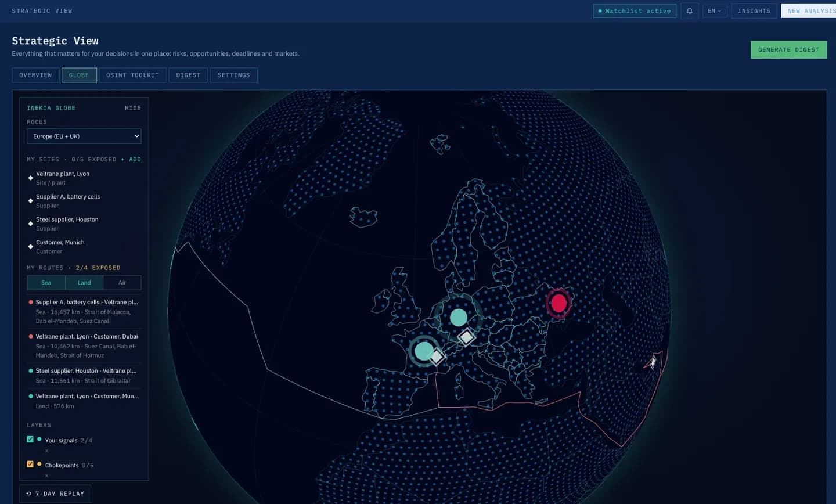Click diamond icon beside Steel supplier, Houston
This screenshot has height=504, width=836.
[30, 224]
